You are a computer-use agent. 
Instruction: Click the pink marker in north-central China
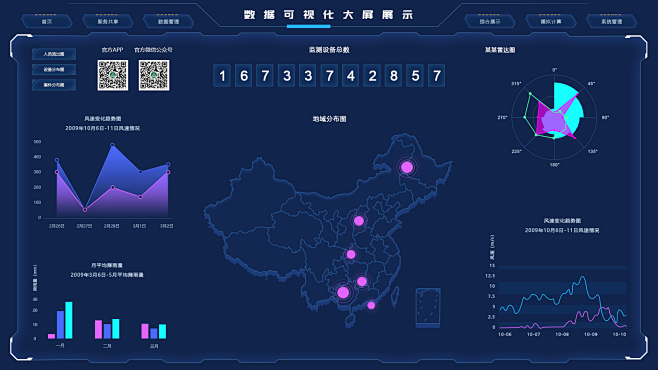pyautogui.click(x=359, y=221)
